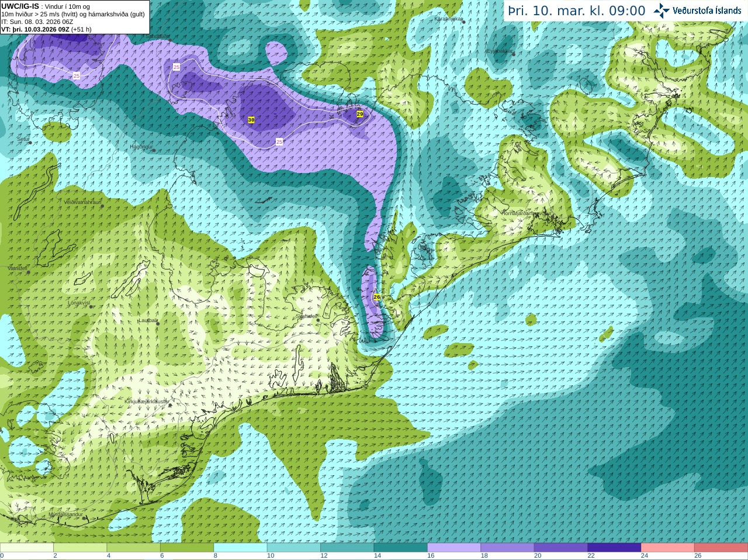
Task: Click the green 4–6 legend swatch
Action: 134,548
